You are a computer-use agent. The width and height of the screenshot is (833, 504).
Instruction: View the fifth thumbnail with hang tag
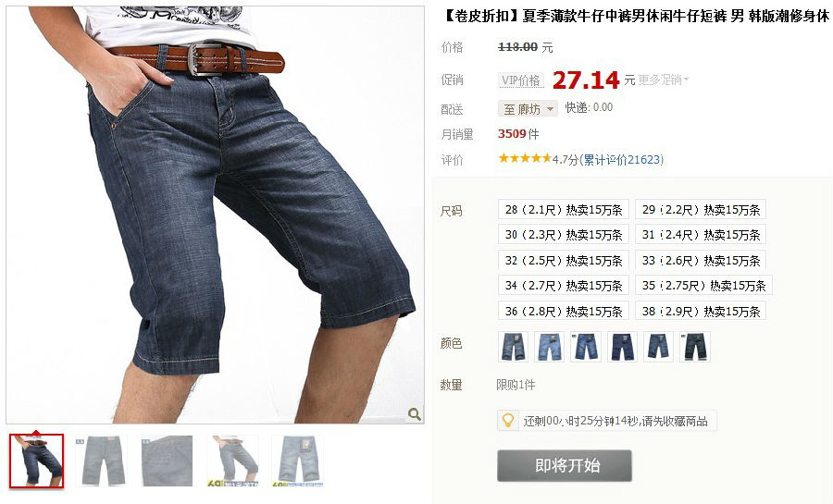297,461
